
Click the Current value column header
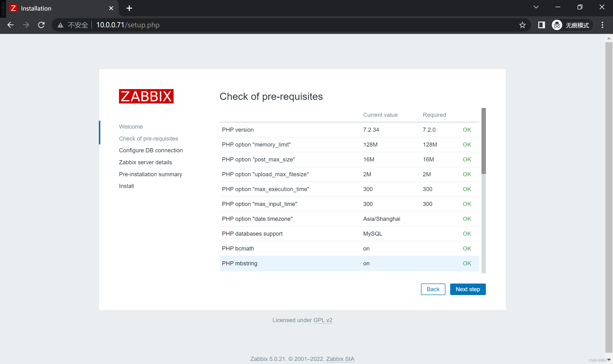(x=380, y=115)
